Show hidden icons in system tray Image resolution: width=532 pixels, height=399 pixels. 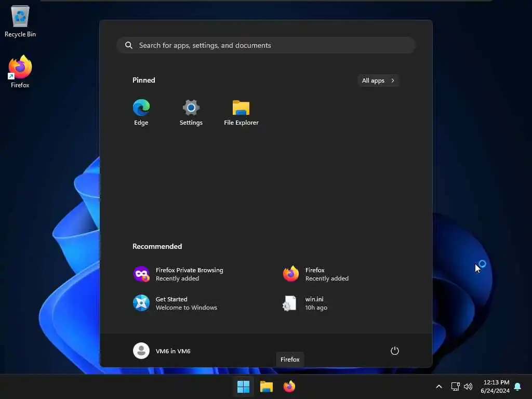coord(438,387)
